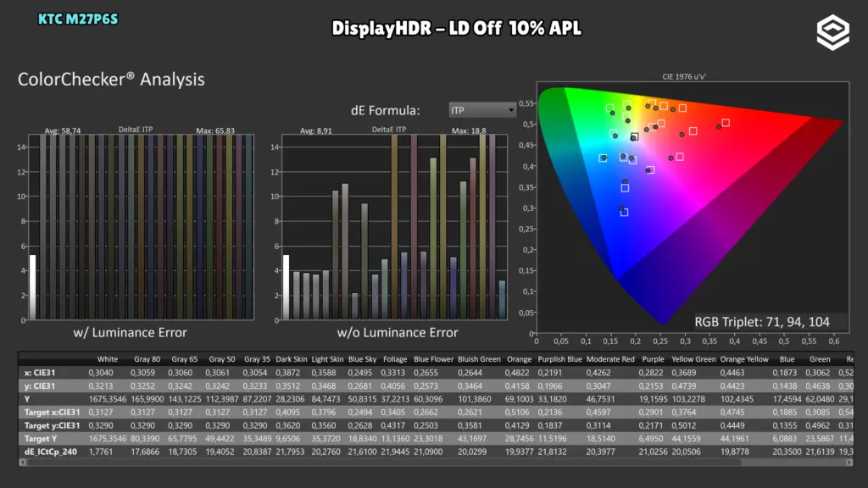Select the x: CIE31 row header
This screenshot has width=868, height=488.
click(39, 373)
